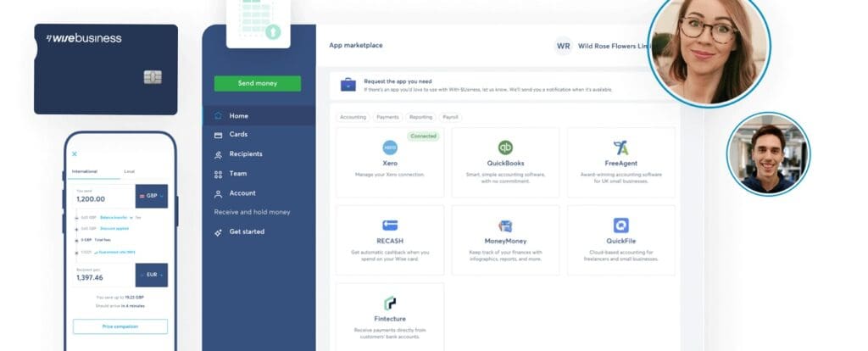This screenshot has height=351, width=868.
Task: Click the Price comparison button
Action: pos(120,326)
